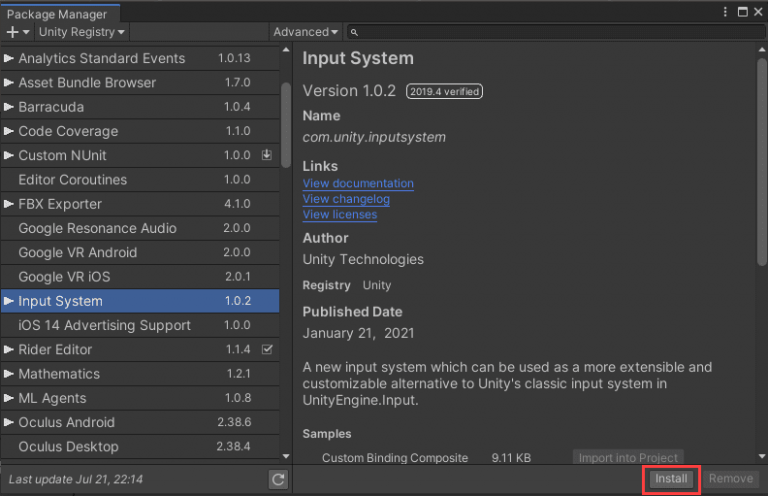This screenshot has height=496, width=768.
Task: Collapse or expand Input System arrow
Action: pos(8,301)
